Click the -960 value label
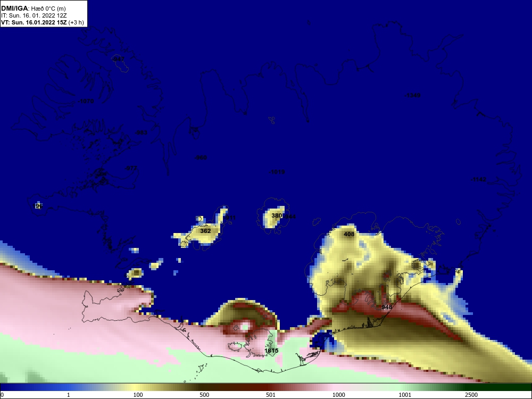Image resolution: width=532 pixels, height=399 pixels. click(200, 157)
